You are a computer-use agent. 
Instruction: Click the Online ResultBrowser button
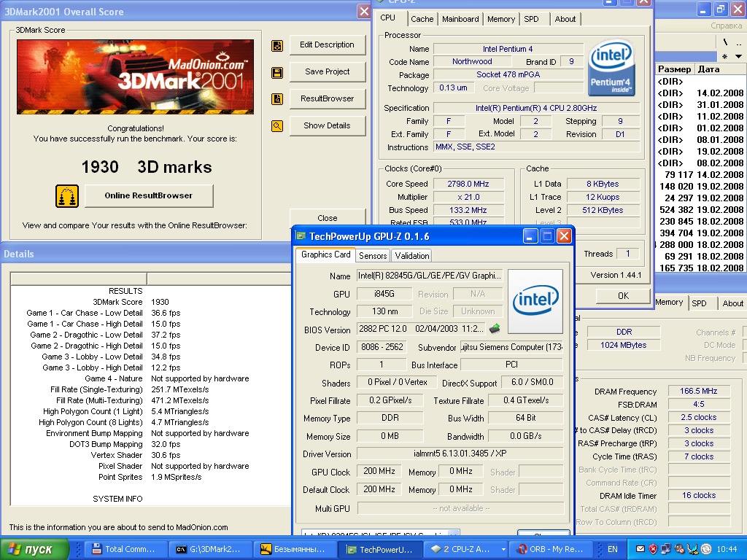pyautogui.click(x=149, y=195)
